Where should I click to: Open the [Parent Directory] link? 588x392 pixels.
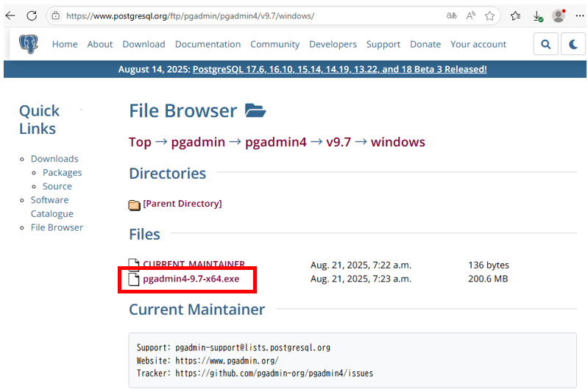point(183,204)
